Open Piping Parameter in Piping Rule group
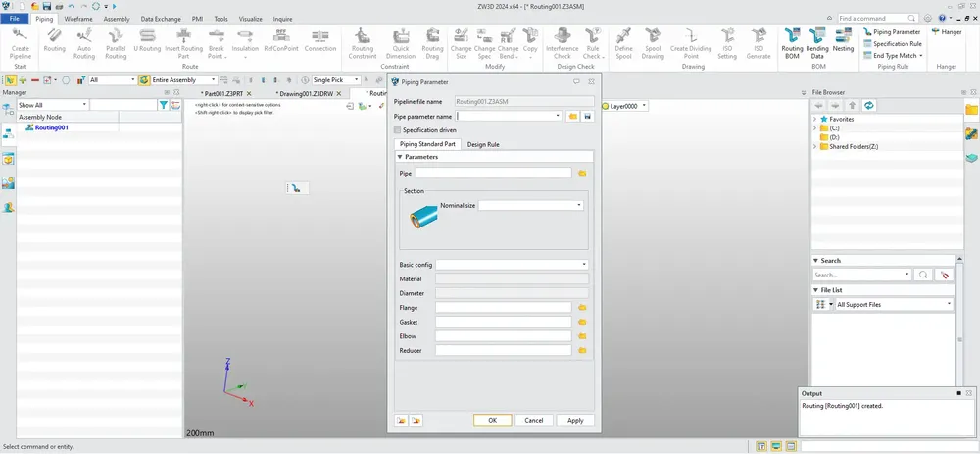Image resolution: width=980 pixels, height=454 pixels. (x=892, y=32)
